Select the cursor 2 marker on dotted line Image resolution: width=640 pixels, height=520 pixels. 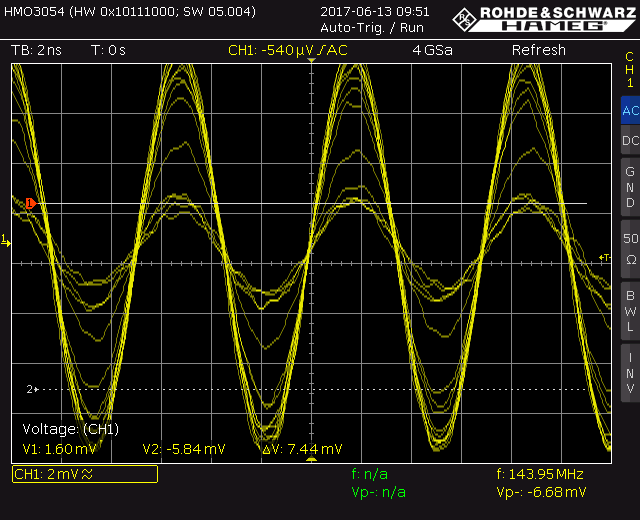[30, 388]
